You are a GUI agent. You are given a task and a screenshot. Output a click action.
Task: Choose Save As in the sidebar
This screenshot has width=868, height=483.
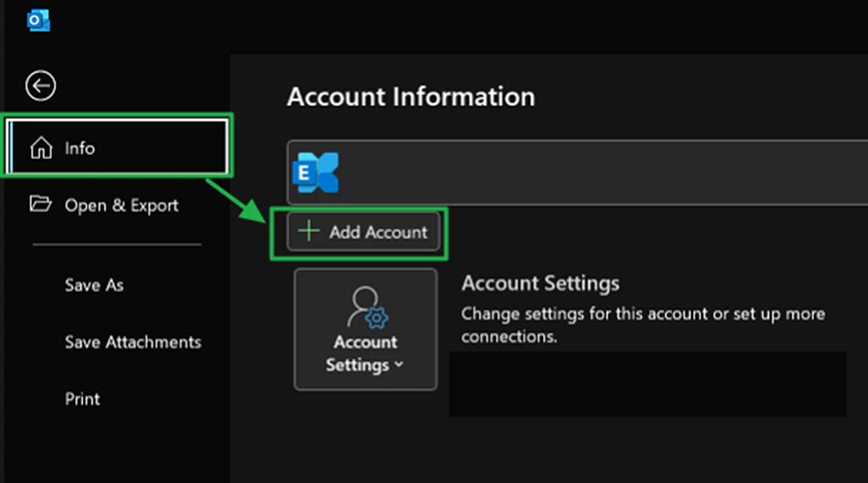[93, 285]
